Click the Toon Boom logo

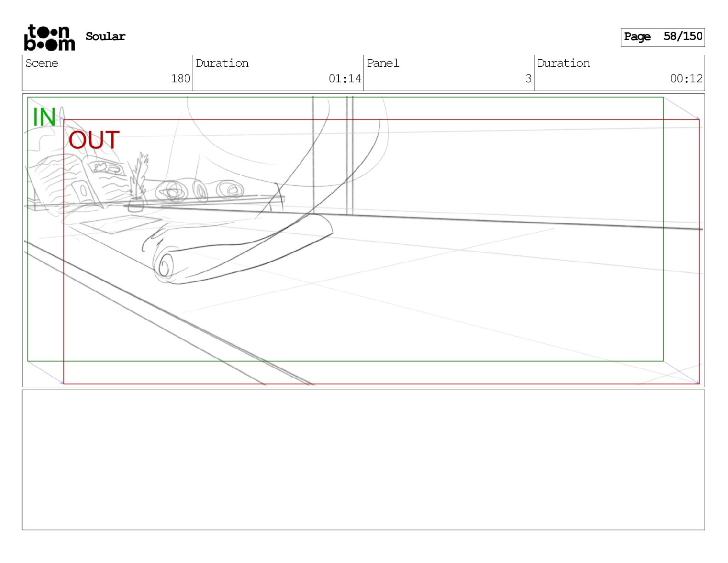(x=49, y=37)
